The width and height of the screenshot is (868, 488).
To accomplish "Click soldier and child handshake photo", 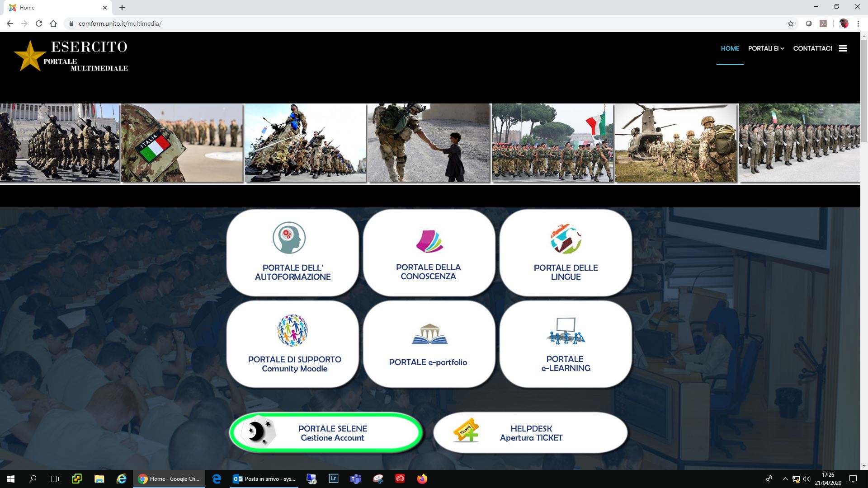I will (x=429, y=143).
